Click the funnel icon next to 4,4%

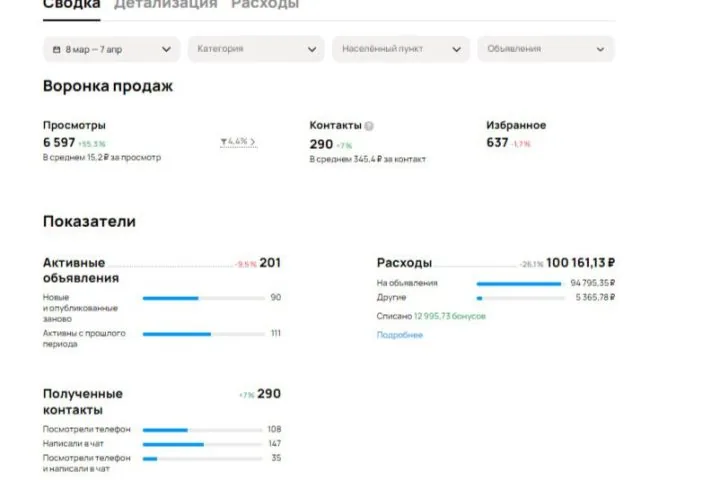tap(224, 141)
